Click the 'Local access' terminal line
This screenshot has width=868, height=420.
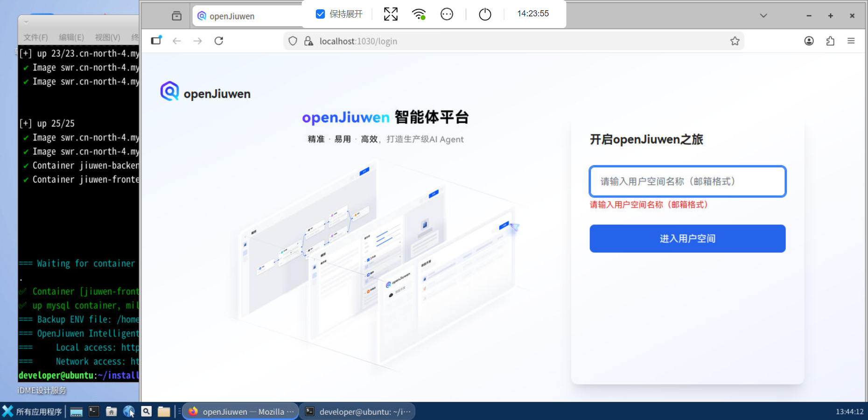79,347
